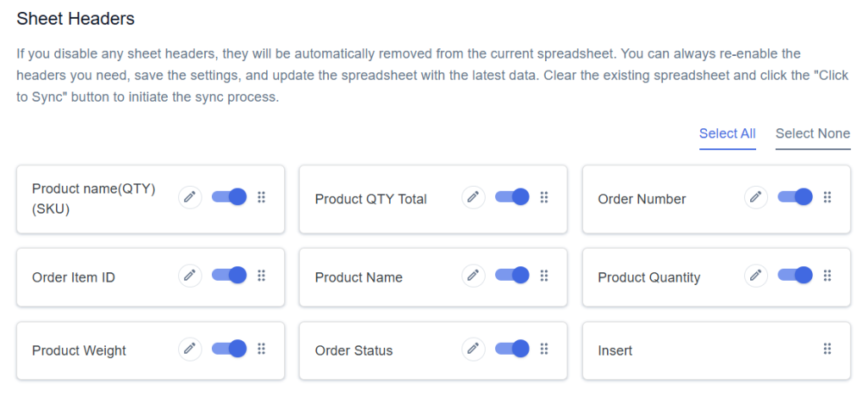Toggle the Product name(QTY)(SKU) switch off

(x=229, y=197)
